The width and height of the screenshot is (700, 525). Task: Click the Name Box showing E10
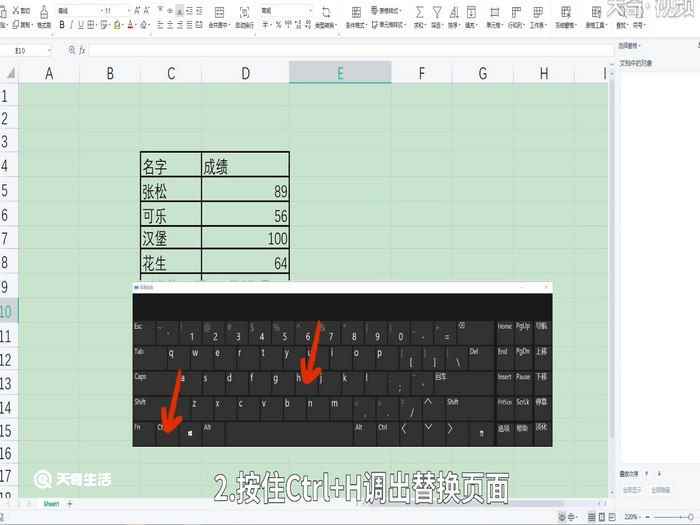[21, 51]
